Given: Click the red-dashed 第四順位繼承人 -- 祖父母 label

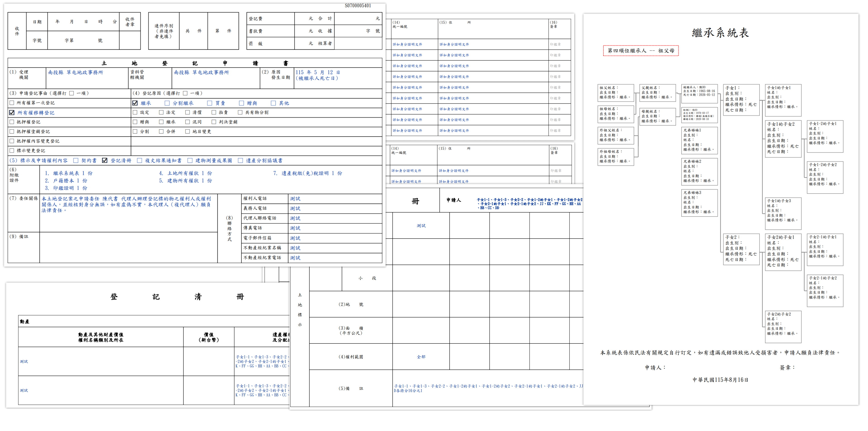Looking at the screenshot, I should pyautogui.click(x=641, y=51).
